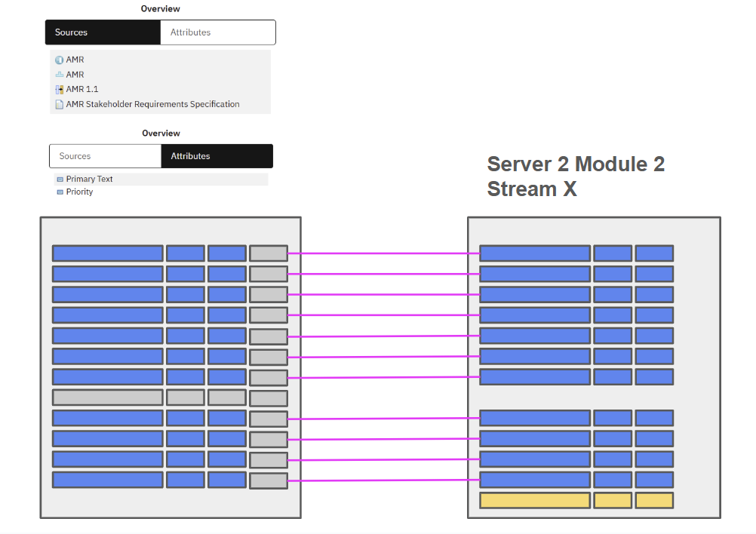This screenshot has width=756, height=534.
Task: Click the Priority attribute icon
Action: 60,192
